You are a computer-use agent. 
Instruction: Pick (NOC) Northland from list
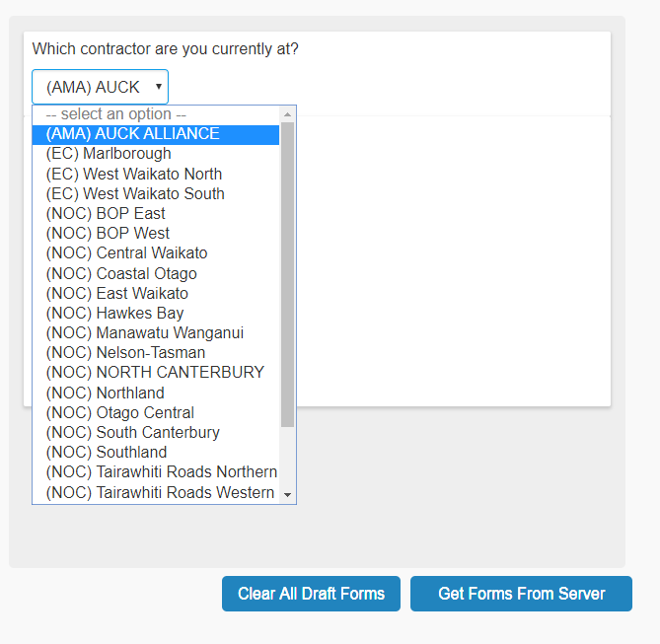point(105,393)
